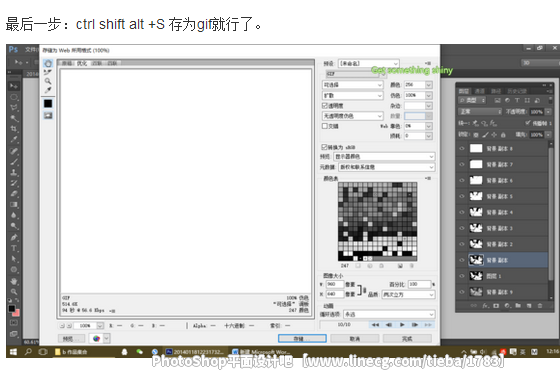
Task: Expand the 循环选项 looping options dropdown
Action: coord(389,314)
